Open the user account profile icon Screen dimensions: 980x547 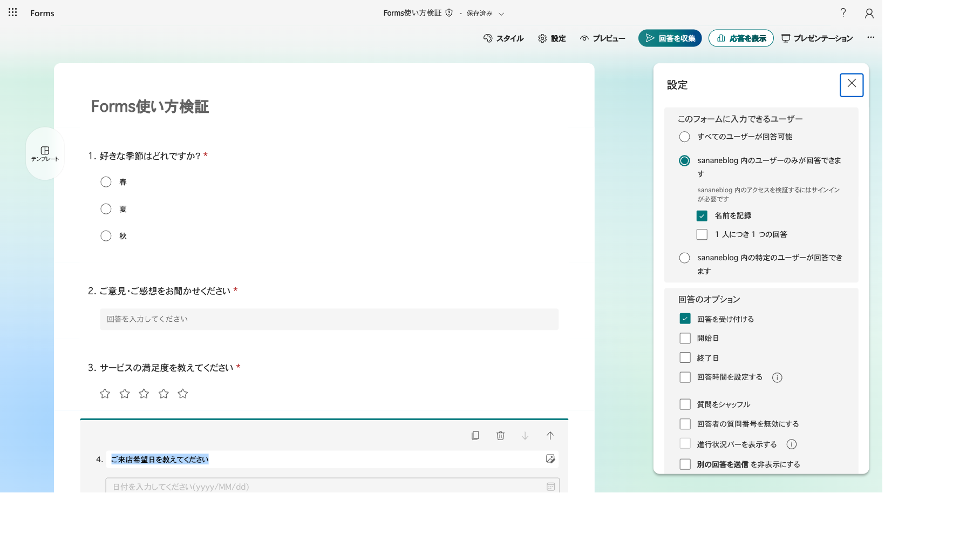tap(869, 13)
